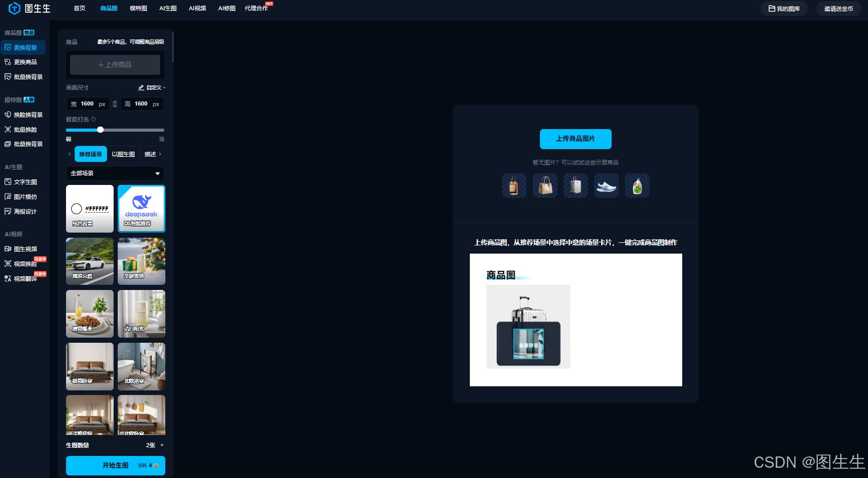Choose the sneaker sample product
This screenshot has width=868, height=478.
[x=606, y=185]
